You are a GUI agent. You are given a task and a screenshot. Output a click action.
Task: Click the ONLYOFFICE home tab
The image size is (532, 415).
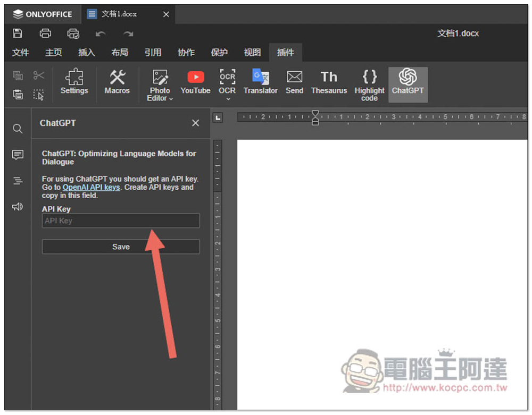pyautogui.click(x=43, y=14)
